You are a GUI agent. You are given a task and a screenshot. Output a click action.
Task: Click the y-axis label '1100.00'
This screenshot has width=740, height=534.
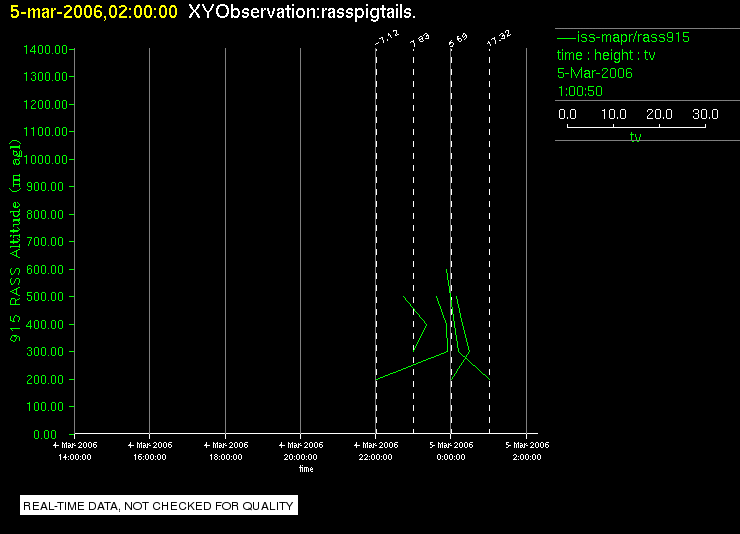point(45,131)
